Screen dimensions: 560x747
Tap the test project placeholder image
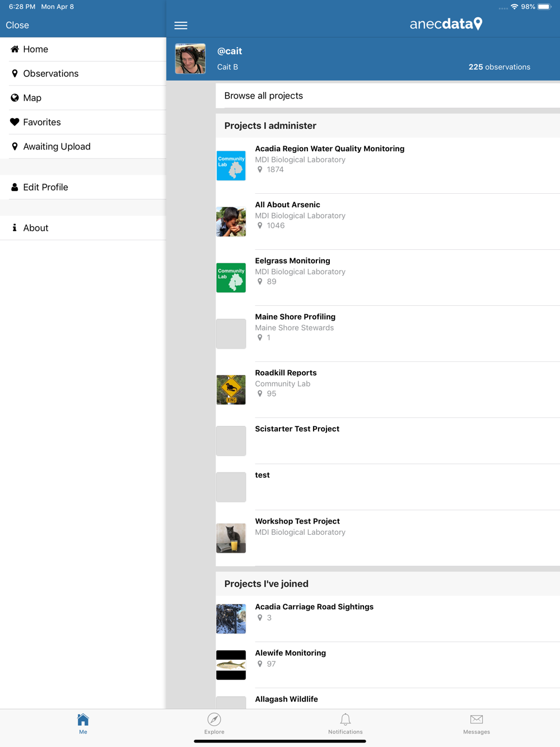pyautogui.click(x=231, y=487)
